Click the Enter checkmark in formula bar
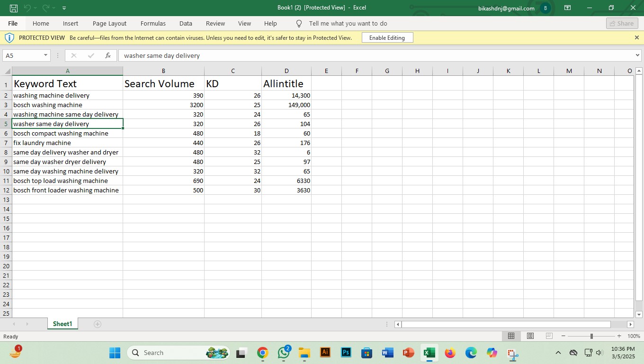644x364 pixels. click(91, 55)
